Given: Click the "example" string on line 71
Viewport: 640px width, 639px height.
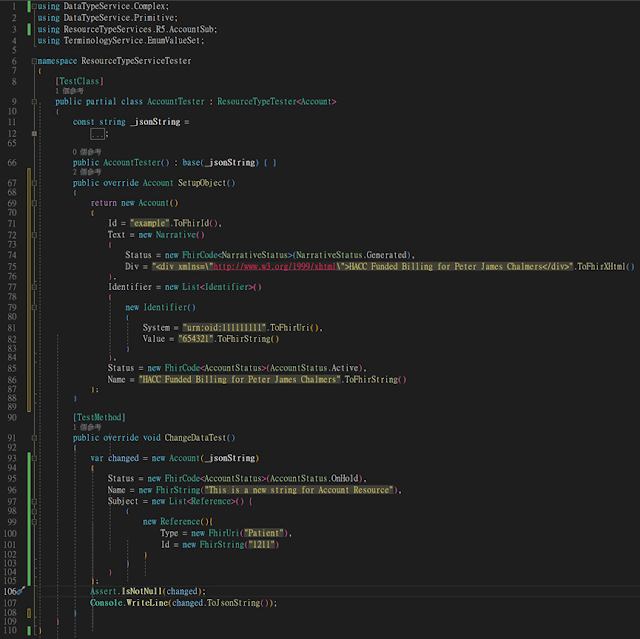Looking at the screenshot, I should [149, 223].
